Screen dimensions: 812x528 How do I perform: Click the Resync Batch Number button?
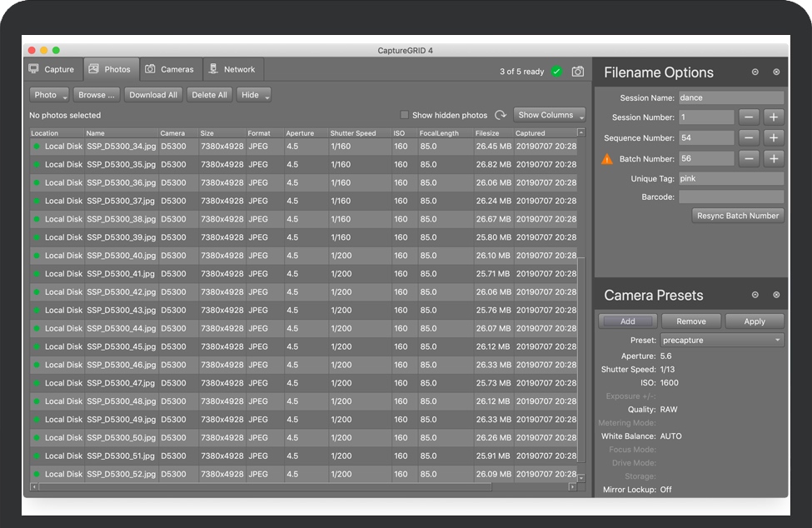pos(738,216)
